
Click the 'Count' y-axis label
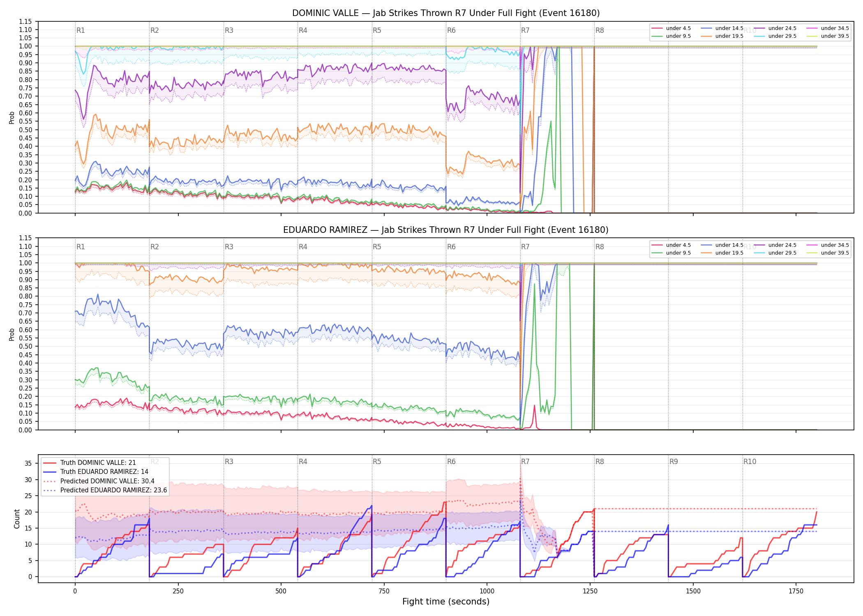click(x=17, y=519)
